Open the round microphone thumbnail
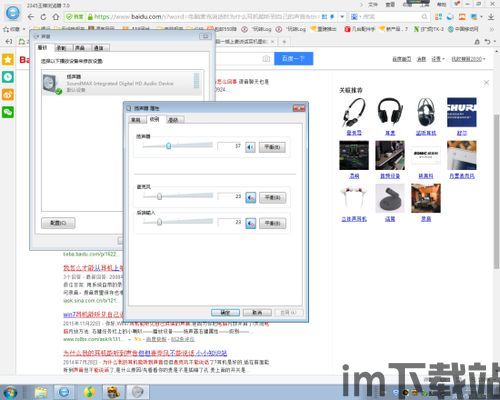The height and width of the screenshot is (400, 500). 390,198
